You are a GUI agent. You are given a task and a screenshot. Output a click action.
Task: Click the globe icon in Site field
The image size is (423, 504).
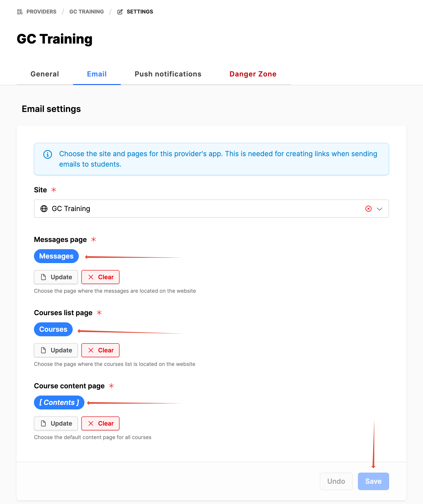click(44, 209)
